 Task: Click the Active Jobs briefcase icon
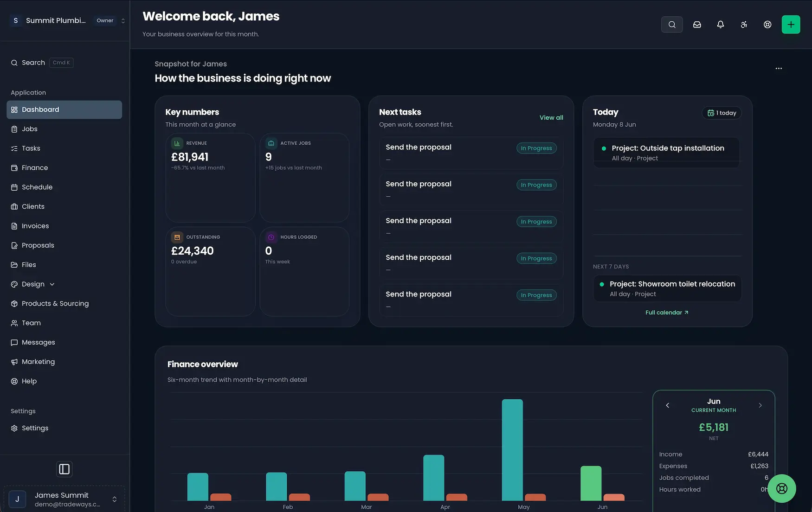pos(271,143)
